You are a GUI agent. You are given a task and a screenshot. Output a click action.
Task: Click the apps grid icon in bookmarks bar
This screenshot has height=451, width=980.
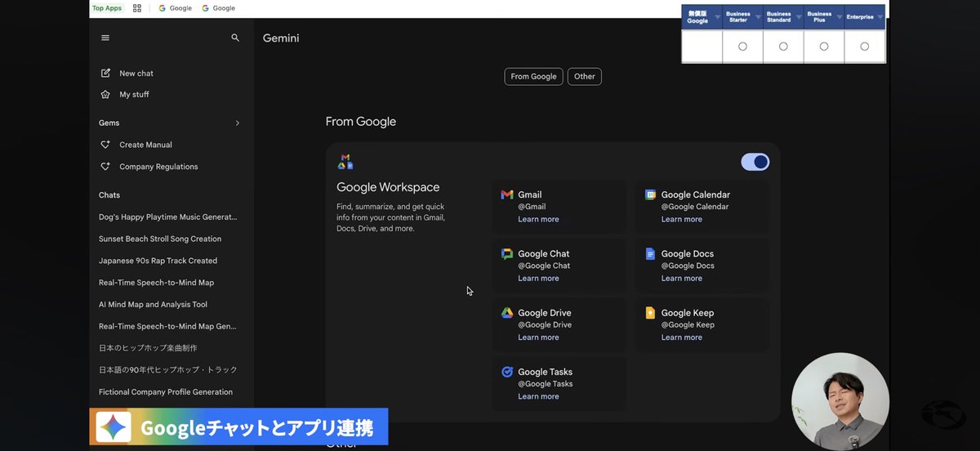coord(137,8)
